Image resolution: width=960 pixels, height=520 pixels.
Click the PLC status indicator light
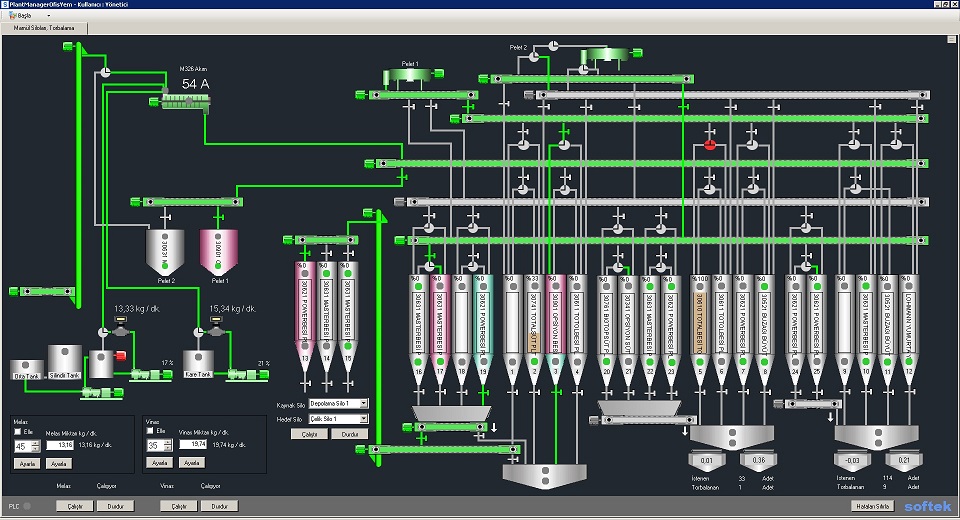27,507
